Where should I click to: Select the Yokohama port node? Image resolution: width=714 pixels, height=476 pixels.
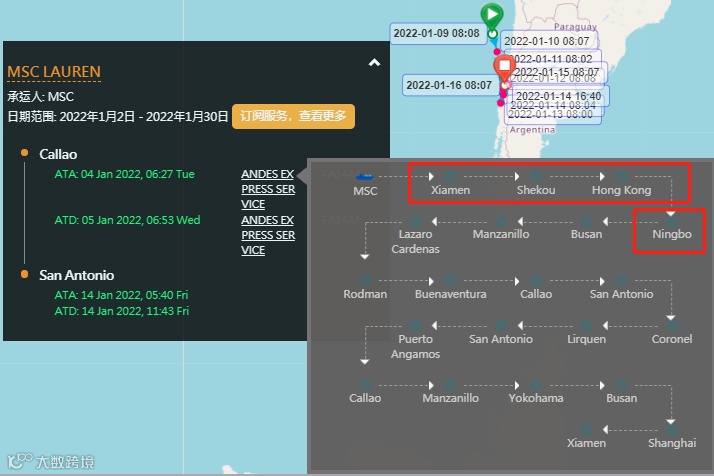point(536,385)
